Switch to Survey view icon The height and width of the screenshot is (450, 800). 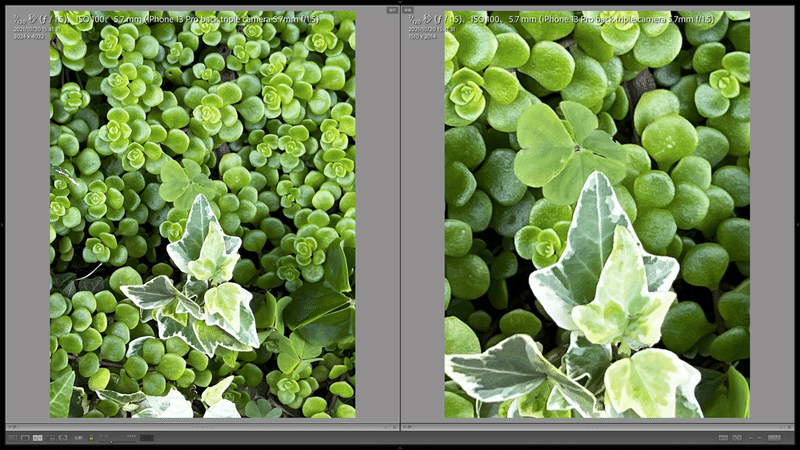tap(50, 438)
